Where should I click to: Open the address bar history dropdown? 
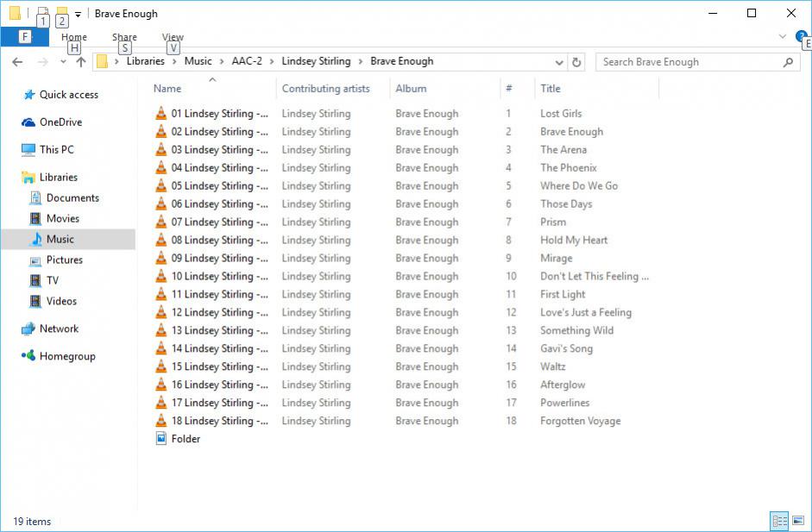[x=559, y=62]
